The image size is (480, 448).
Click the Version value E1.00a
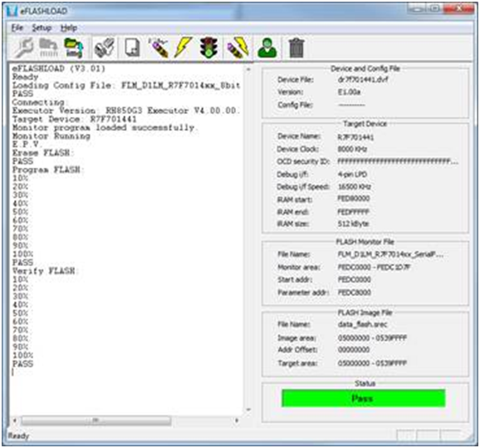349,92
